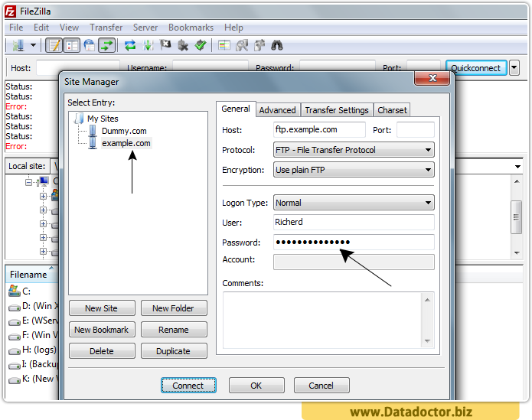Open the File menu
532x420 pixels.
coord(16,28)
